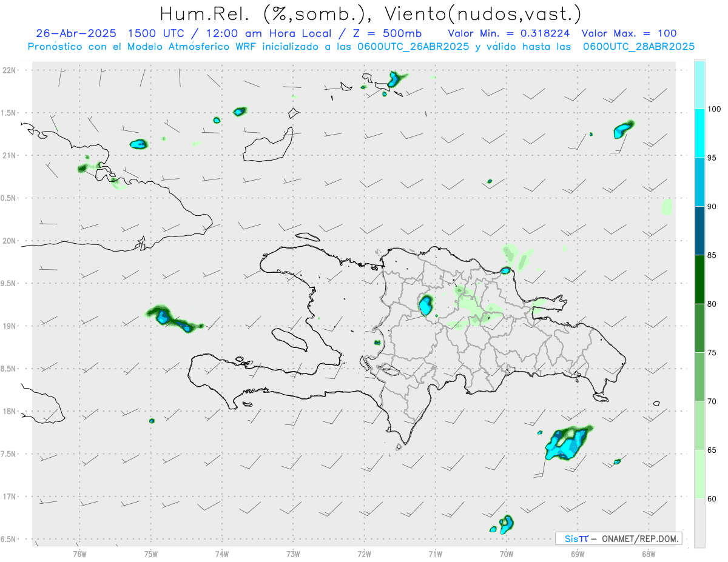This screenshot has height=562, width=728.
Task: Click the cyan 95–100 colorbar segment
Action: click(x=699, y=133)
